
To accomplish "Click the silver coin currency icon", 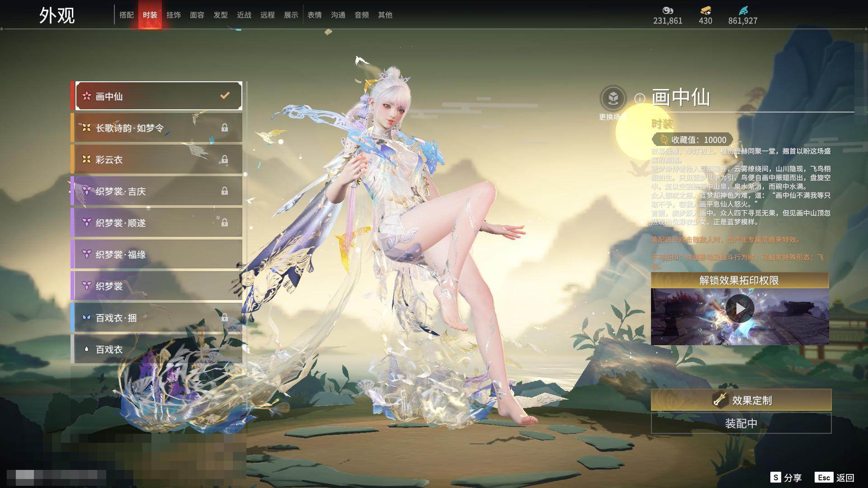I will [667, 10].
